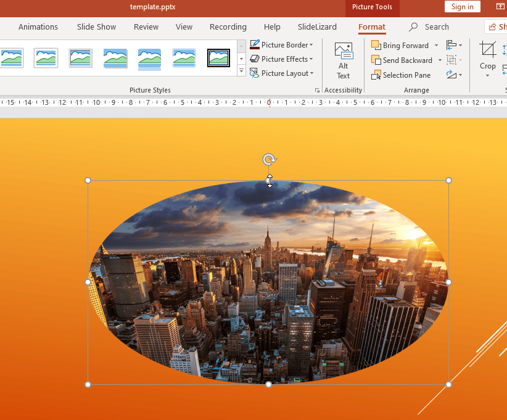507x420 pixels.
Task: Open the Review tab
Action: tap(146, 27)
